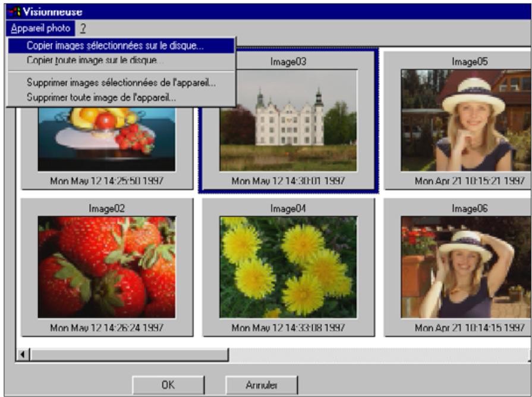Click the horizontal scrollbar thumb
Image resolution: width=532 pixels, height=397 pixels.
click(129, 355)
